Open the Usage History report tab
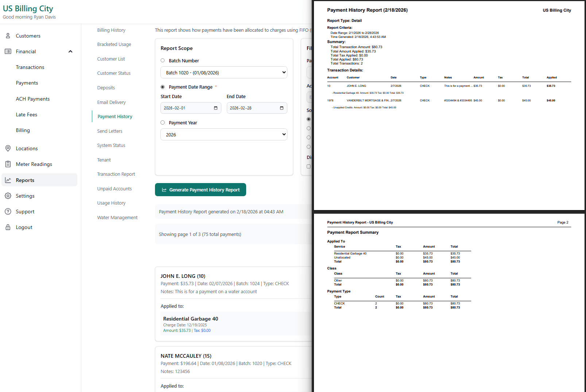The height and width of the screenshot is (392, 586). click(111, 203)
